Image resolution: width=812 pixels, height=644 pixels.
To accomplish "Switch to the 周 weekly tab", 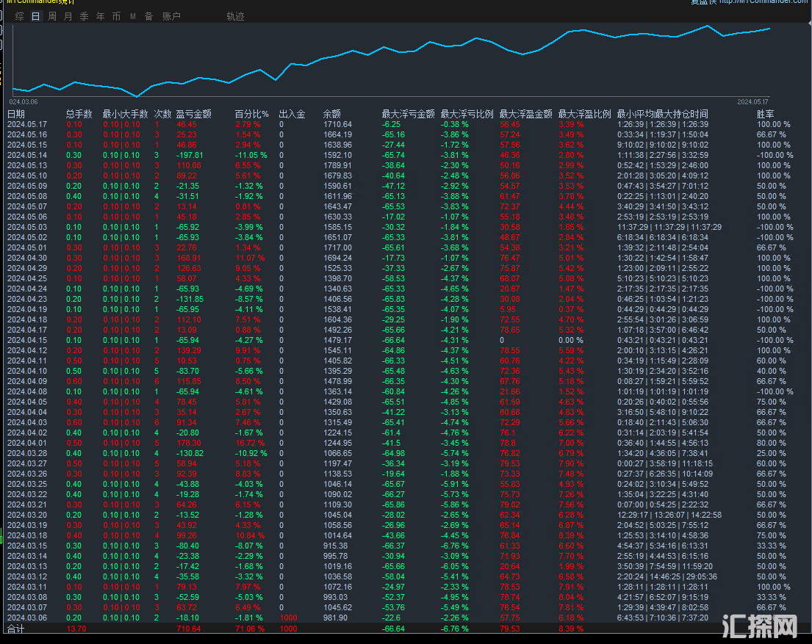I will (x=52, y=16).
